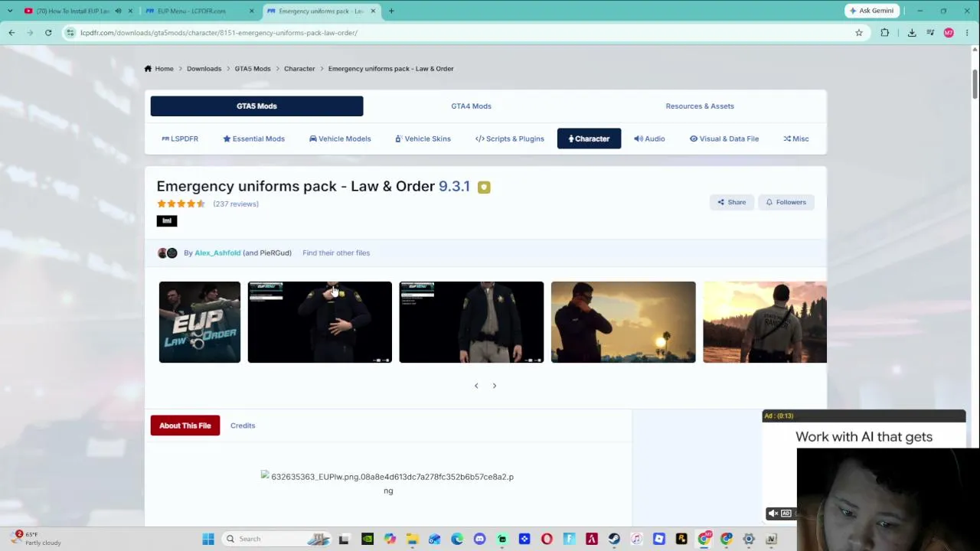
Task: Open Alex_Ashfold's profile link
Action: tap(217, 253)
